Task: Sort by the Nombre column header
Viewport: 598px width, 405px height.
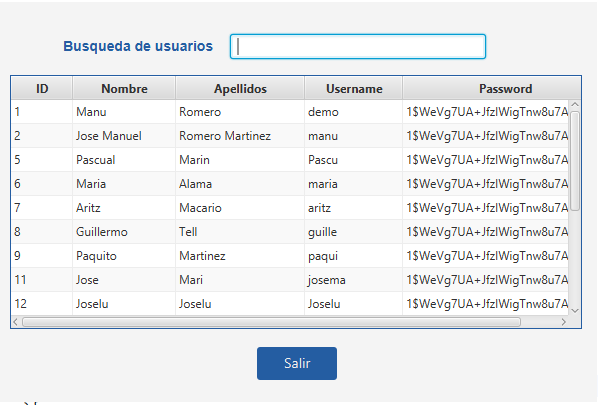Action: coord(124,88)
